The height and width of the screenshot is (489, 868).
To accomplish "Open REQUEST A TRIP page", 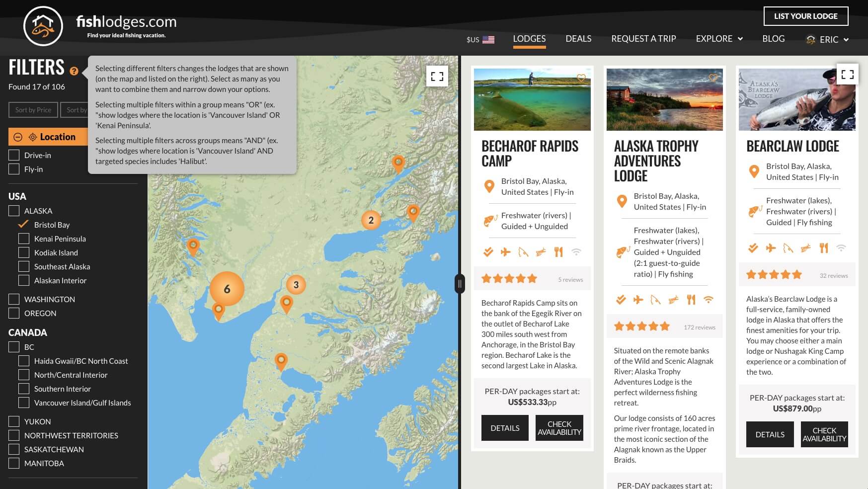I will [643, 39].
